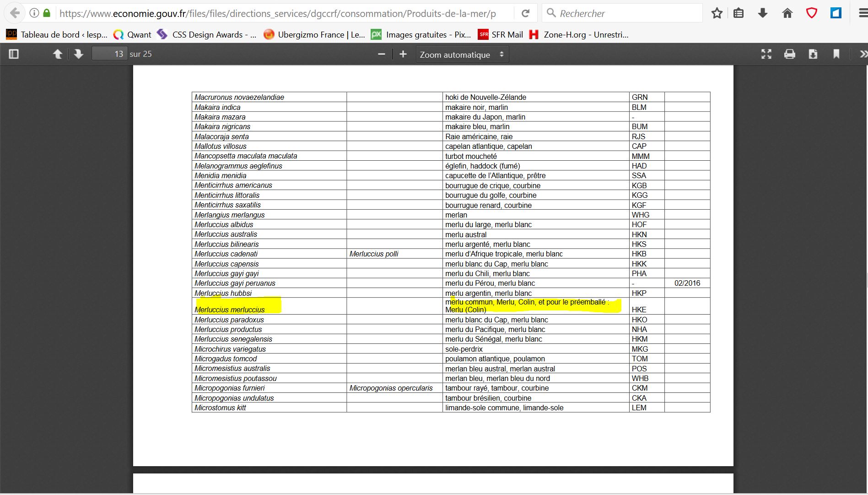Go to the Firefox home page

click(x=787, y=13)
